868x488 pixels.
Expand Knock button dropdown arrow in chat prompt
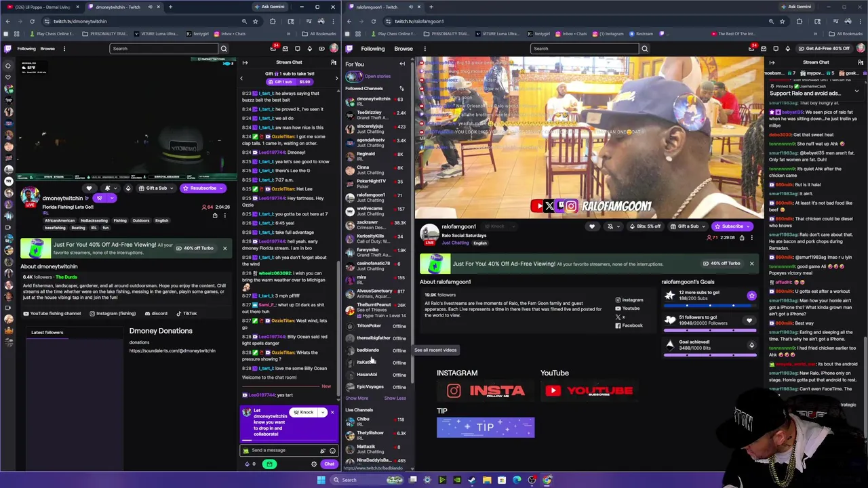click(x=322, y=412)
